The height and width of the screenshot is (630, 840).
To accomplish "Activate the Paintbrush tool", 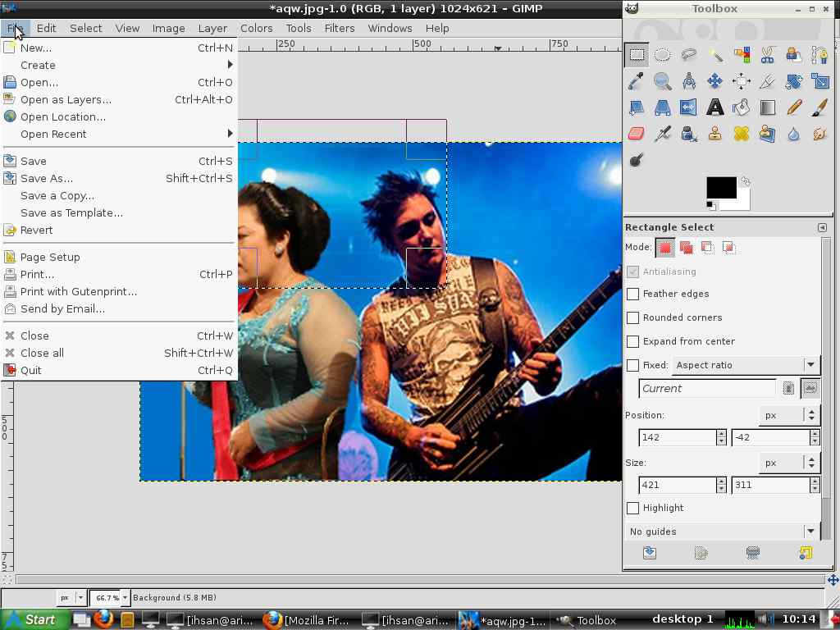I will [819, 107].
